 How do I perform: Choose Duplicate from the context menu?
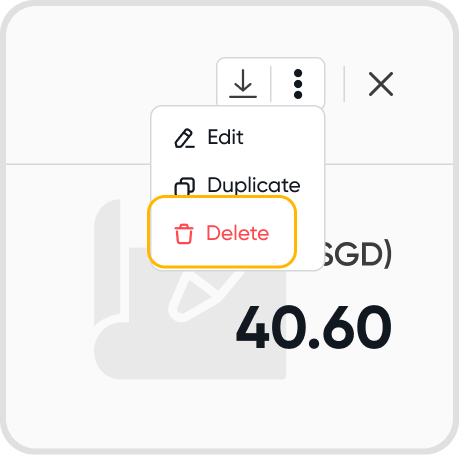click(237, 185)
